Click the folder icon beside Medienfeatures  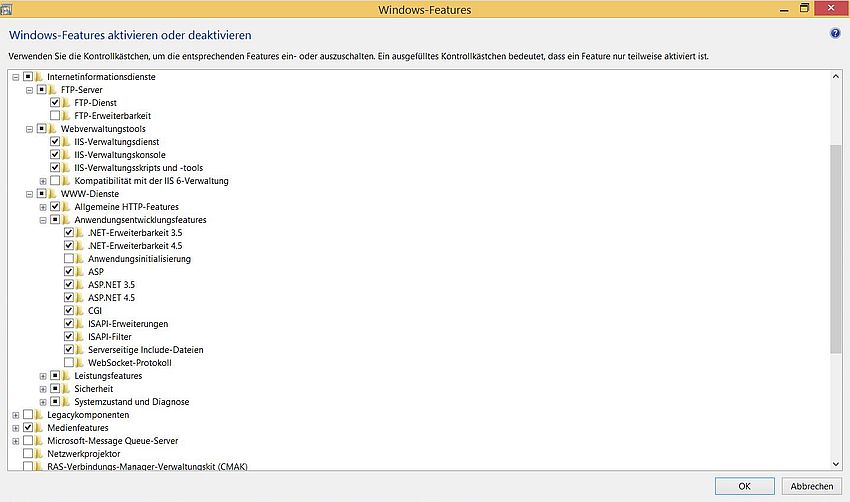[x=39, y=428]
